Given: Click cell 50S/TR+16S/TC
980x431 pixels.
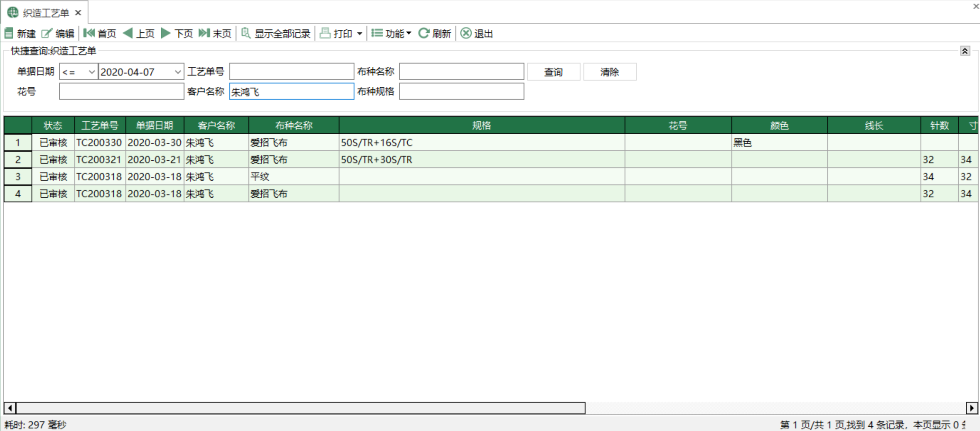Looking at the screenshot, I should (x=482, y=142).
